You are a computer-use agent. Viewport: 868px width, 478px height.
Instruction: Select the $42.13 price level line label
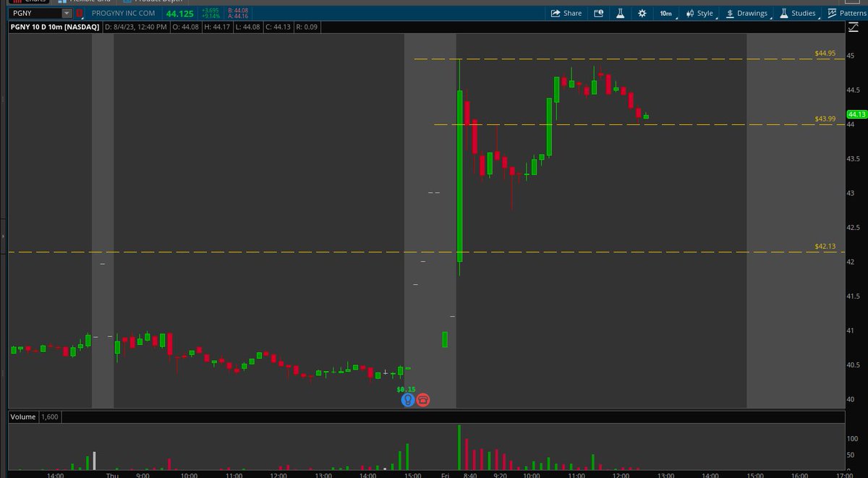(825, 247)
